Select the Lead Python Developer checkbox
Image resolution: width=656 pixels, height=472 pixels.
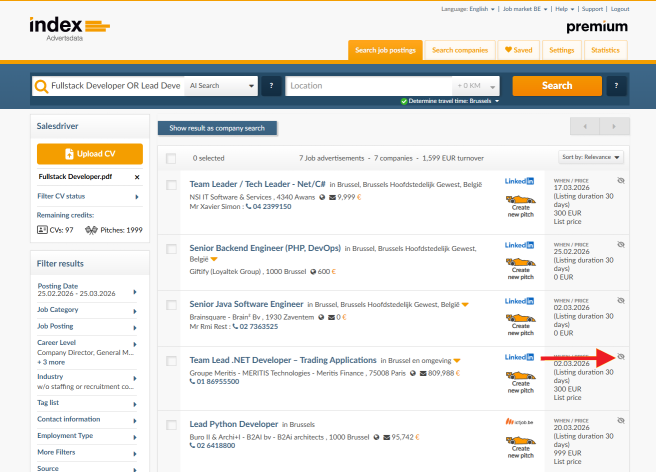click(x=171, y=425)
